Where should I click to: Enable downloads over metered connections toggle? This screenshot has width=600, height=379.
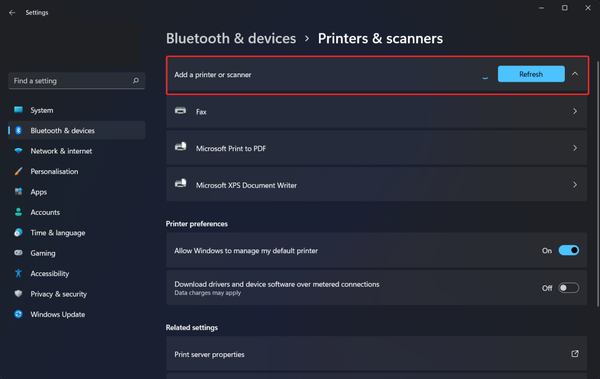click(569, 288)
